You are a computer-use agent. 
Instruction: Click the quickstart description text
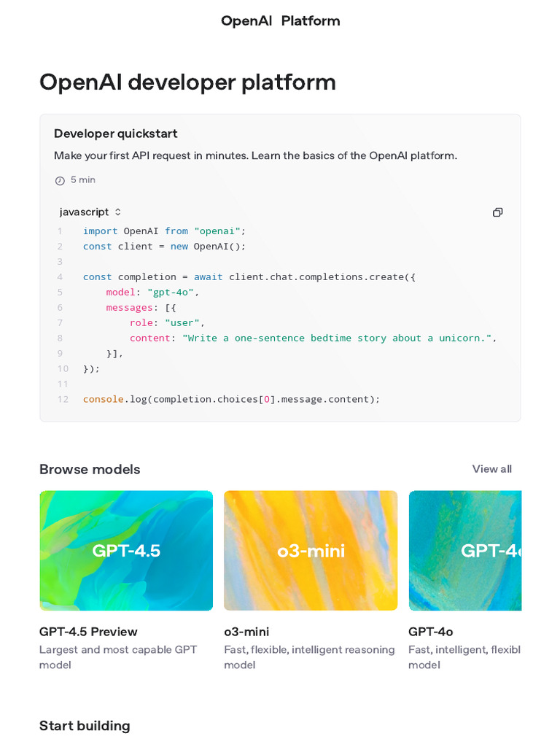pyautogui.click(x=255, y=155)
